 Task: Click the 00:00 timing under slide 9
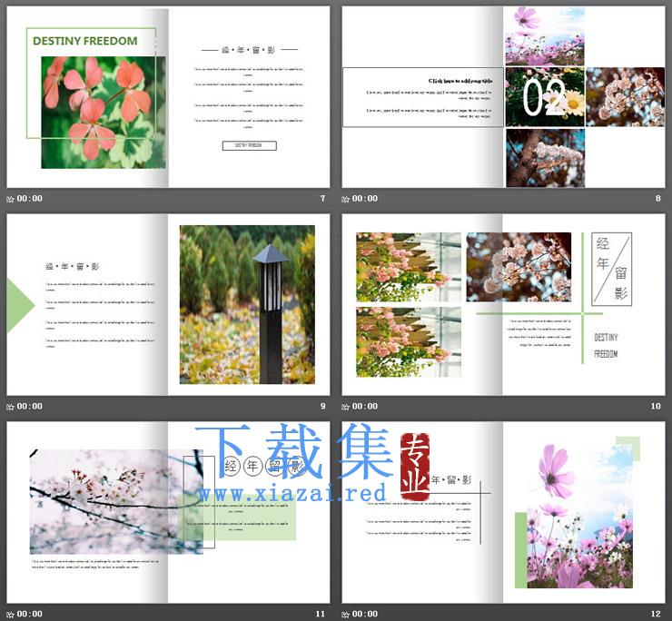point(30,406)
